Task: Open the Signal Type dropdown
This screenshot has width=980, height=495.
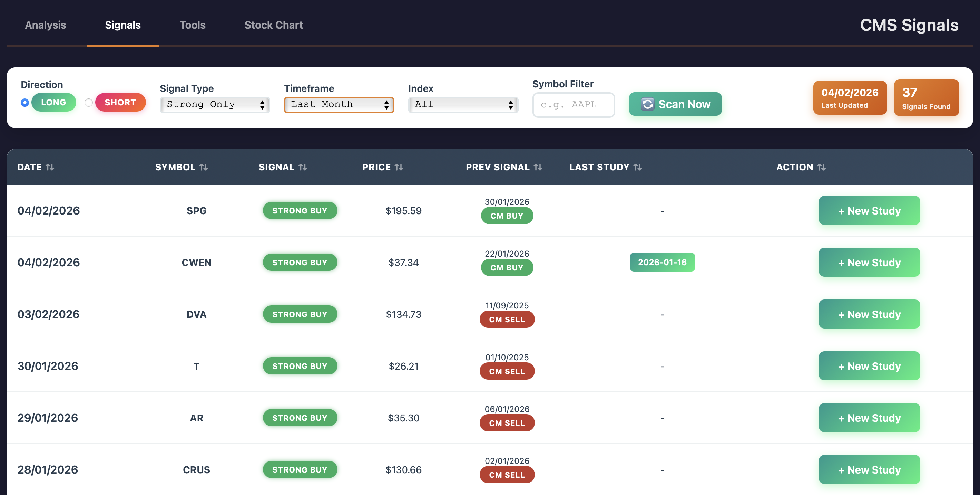Action: pyautogui.click(x=215, y=105)
